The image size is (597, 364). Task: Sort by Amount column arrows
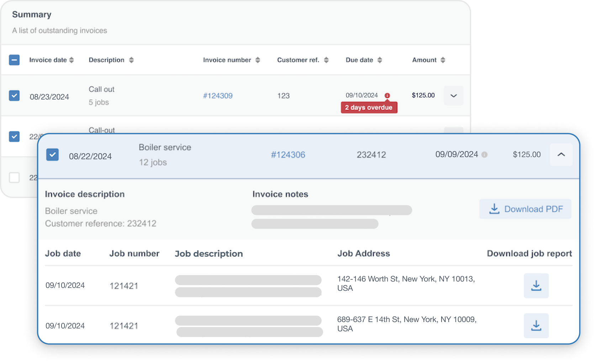coord(443,60)
